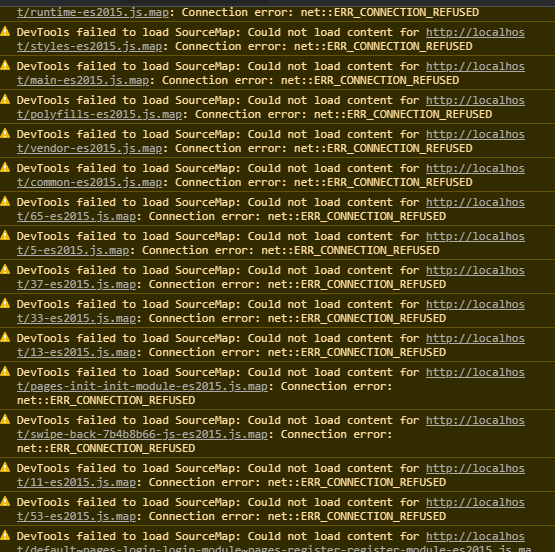Open the pages-init-init-module-es2015.js.map link
The height and width of the screenshot is (552, 555).
142,386
